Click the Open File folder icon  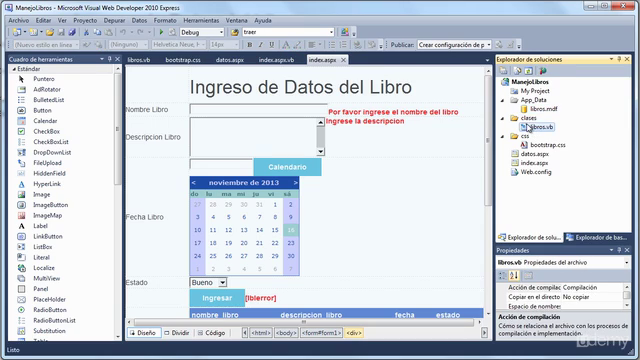click(x=50, y=32)
